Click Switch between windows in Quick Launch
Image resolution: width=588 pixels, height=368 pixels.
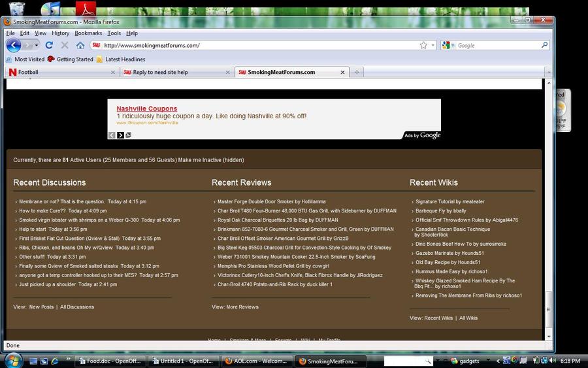[x=44, y=361]
